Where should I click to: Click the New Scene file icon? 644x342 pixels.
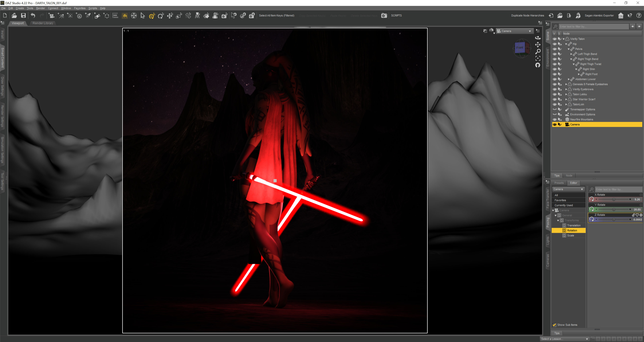pos(5,15)
